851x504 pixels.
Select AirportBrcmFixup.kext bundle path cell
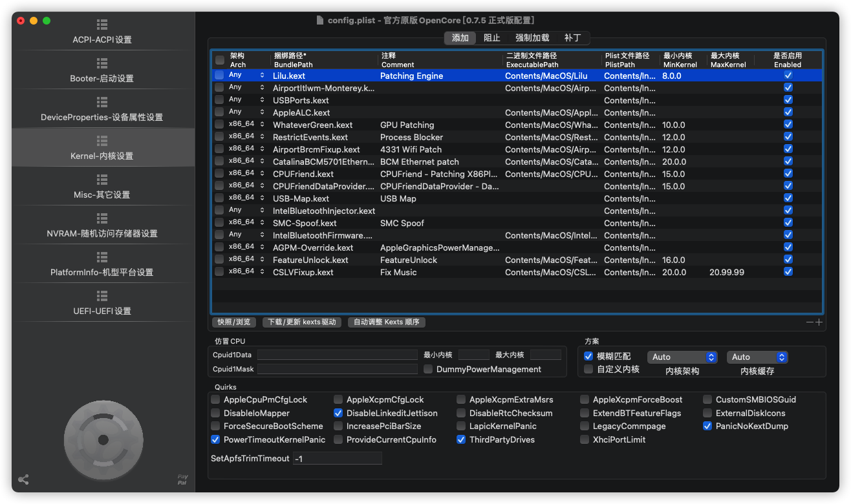pos(316,149)
